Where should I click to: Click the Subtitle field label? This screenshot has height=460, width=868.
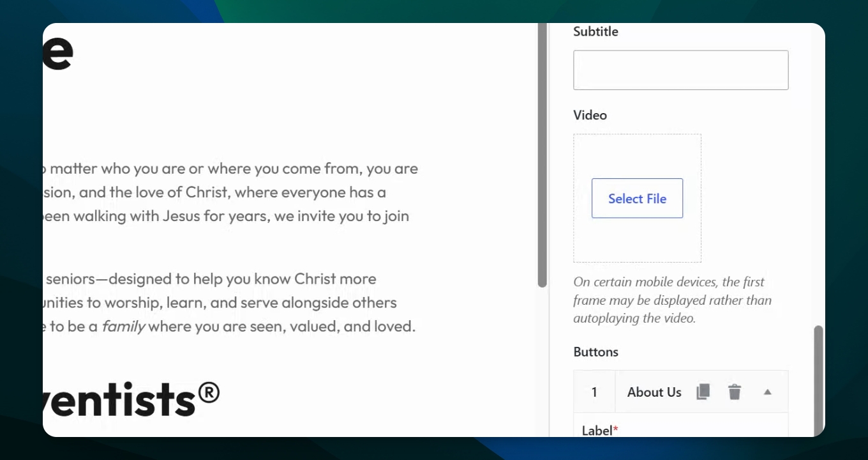(595, 31)
